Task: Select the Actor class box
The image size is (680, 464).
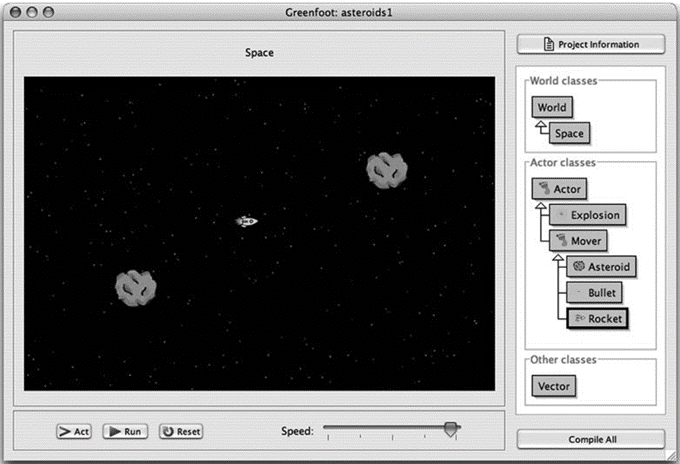Action: coord(558,188)
